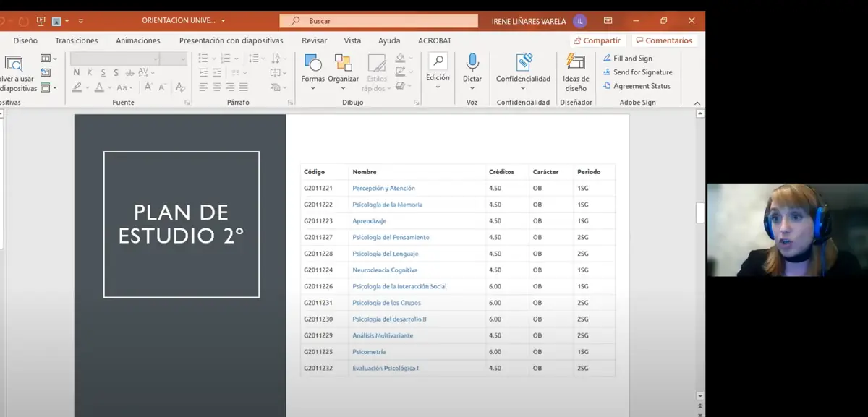Click Send for Signature
This screenshot has width=868, height=417.
point(642,72)
